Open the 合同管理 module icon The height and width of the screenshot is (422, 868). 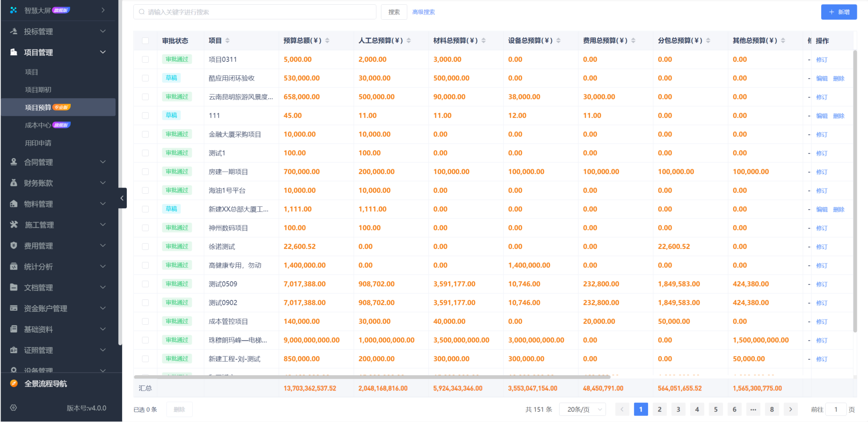[x=13, y=162]
